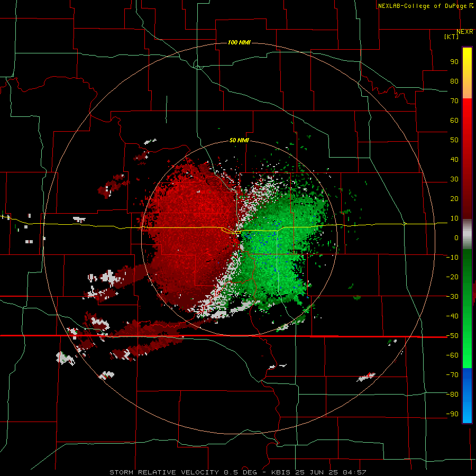
Task: Click the light blue bottom segment of the color bar
Action: pyautogui.click(x=467, y=411)
